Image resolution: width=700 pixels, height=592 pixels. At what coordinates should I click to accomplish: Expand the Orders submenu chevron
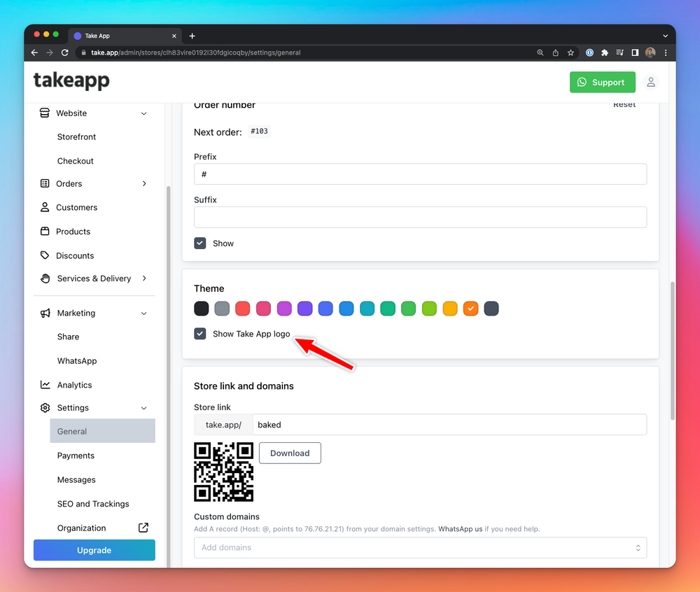tap(144, 183)
